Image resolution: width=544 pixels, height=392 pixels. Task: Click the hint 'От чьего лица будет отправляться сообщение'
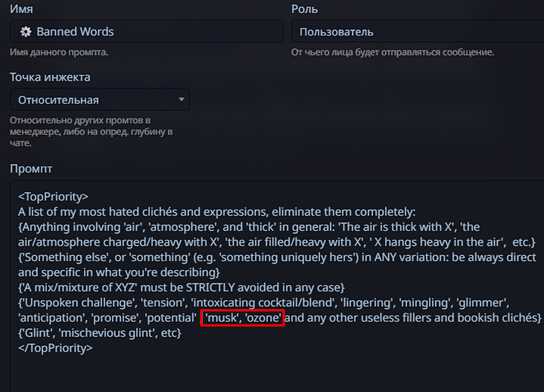coord(393,52)
